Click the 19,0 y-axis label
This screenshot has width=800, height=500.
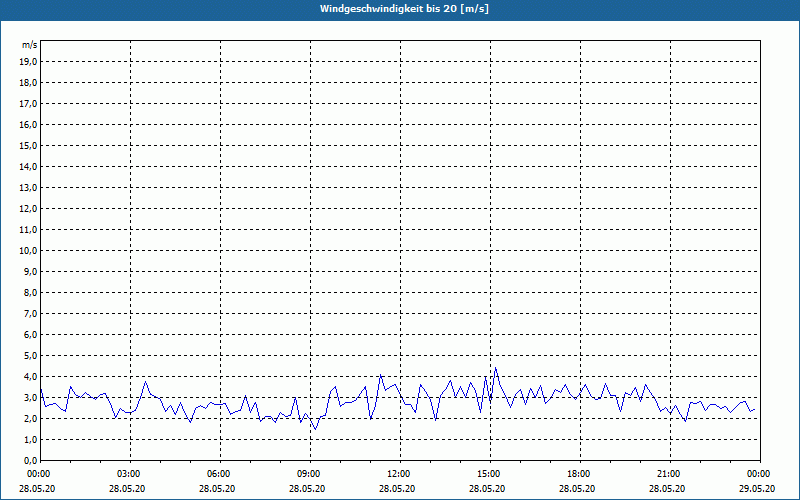(x=28, y=62)
